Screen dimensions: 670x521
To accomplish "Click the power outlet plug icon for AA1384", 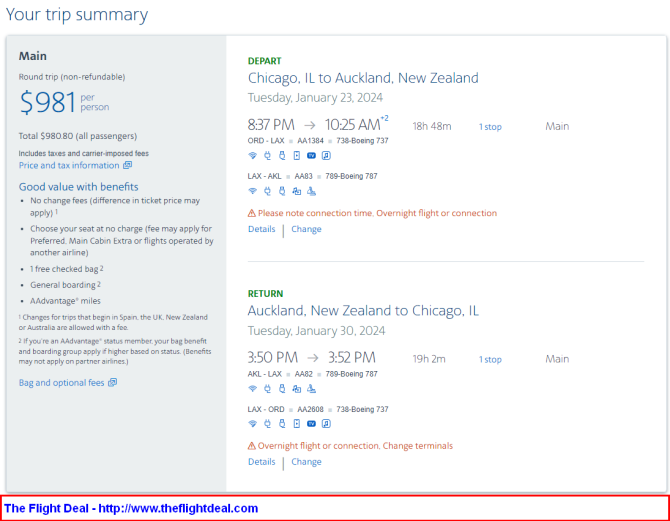I will pyautogui.click(x=267, y=156).
